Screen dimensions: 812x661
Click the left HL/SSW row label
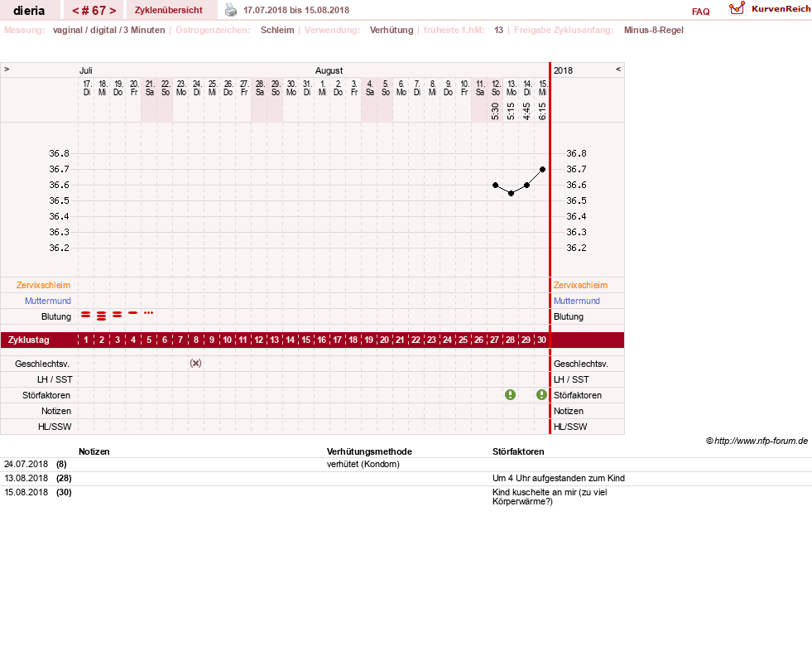coord(55,427)
